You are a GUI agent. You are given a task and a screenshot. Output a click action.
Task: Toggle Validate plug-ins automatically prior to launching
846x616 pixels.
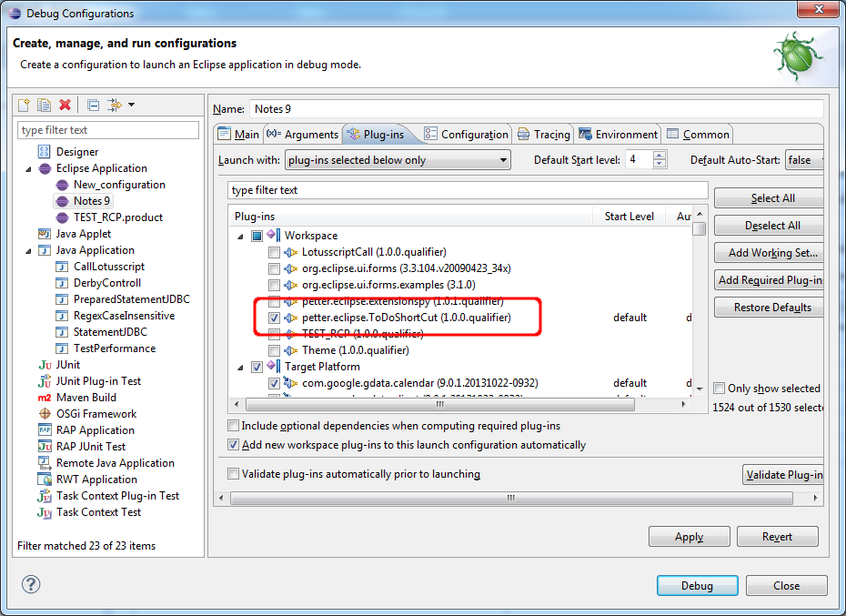coord(234,474)
